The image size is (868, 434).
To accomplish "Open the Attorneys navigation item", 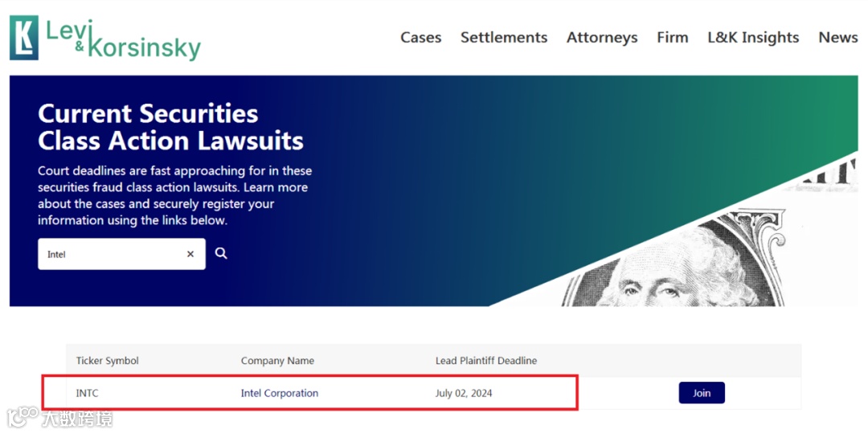I will [602, 38].
